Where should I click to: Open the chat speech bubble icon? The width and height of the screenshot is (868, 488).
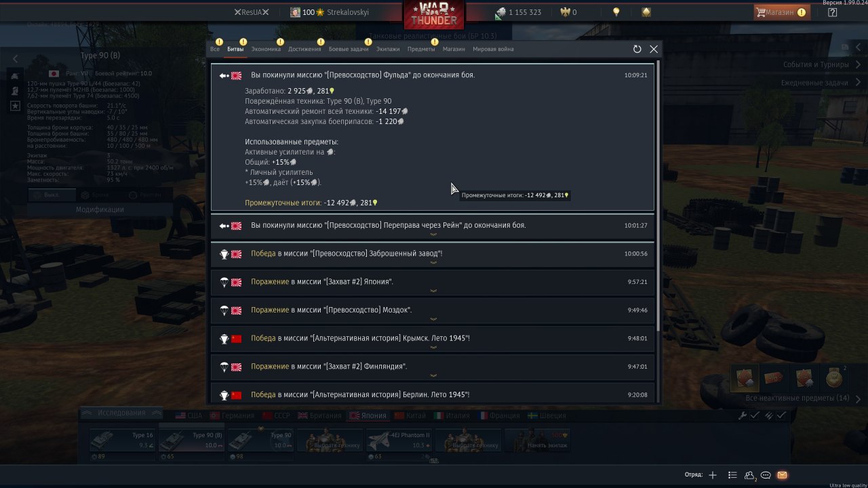point(766,475)
